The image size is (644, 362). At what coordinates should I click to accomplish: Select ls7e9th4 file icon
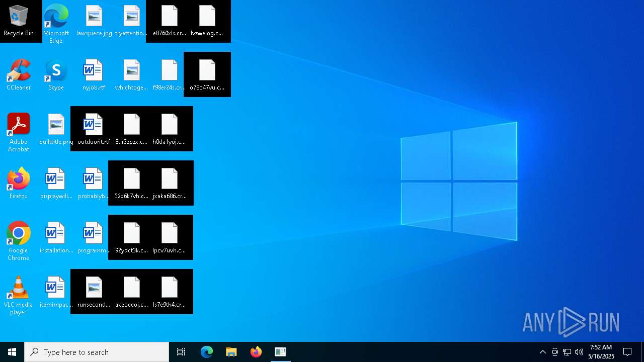(x=170, y=293)
